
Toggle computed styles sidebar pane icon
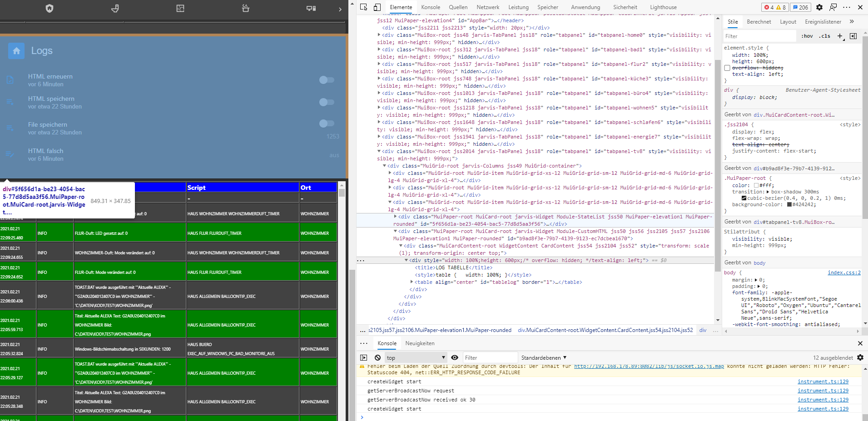pos(853,36)
